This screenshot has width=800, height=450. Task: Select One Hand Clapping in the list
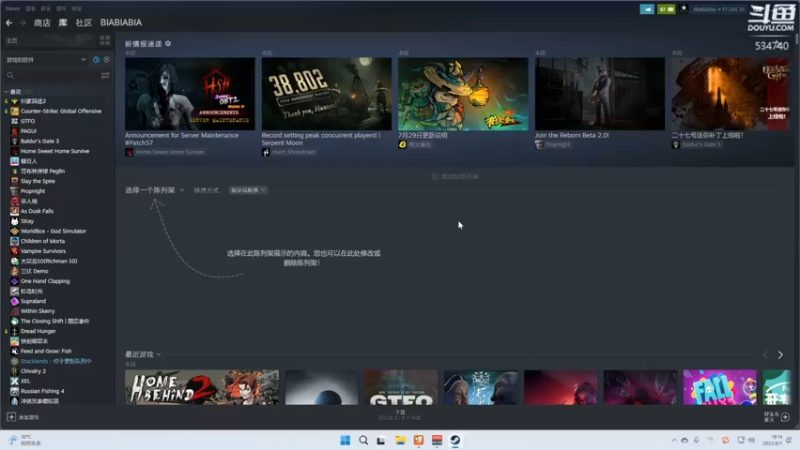coord(45,281)
